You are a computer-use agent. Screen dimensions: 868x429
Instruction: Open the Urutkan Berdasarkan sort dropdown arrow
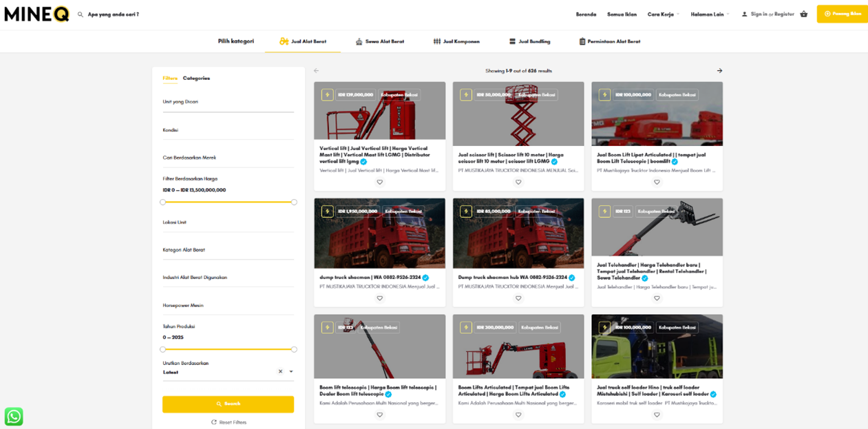pos(290,372)
